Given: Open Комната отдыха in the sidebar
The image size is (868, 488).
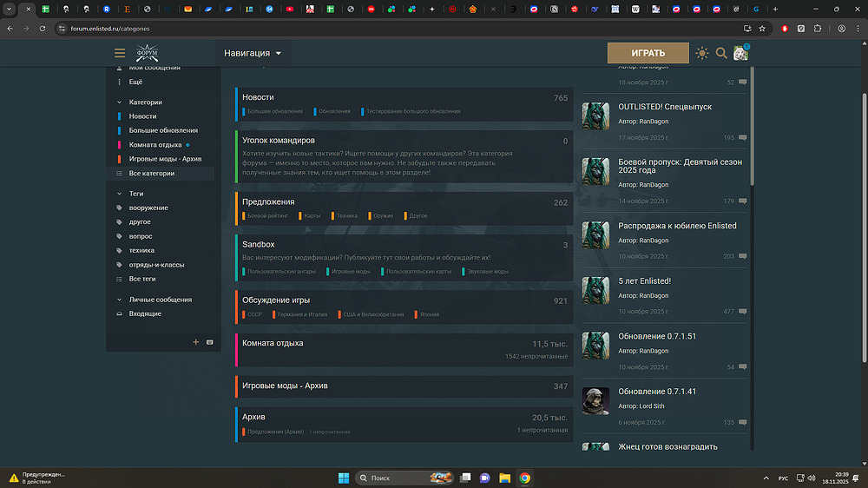Looking at the screenshot, I should click(x=155, y=144).
